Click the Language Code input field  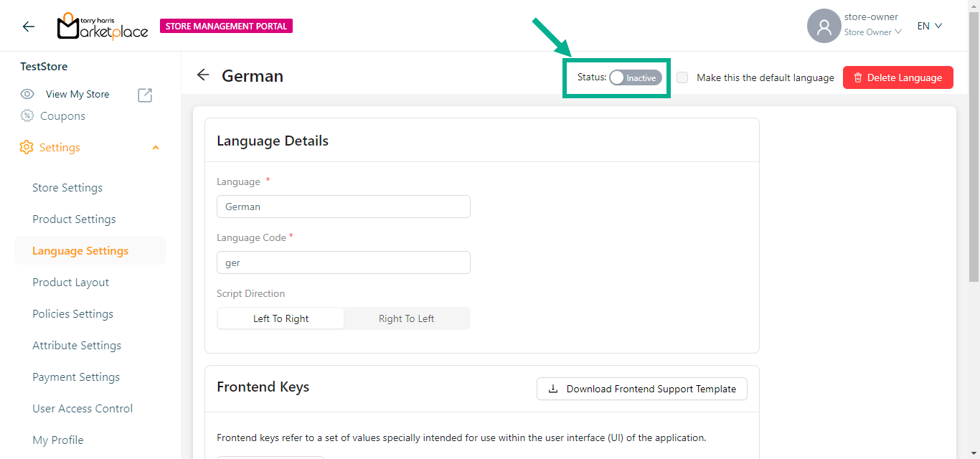pyautogui.click(x=343, y=262)
